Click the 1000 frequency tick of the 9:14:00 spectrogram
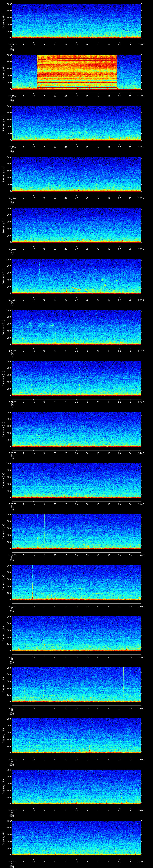Image resolution: width=153 pixels, height=868 pixels. point(8,4)
